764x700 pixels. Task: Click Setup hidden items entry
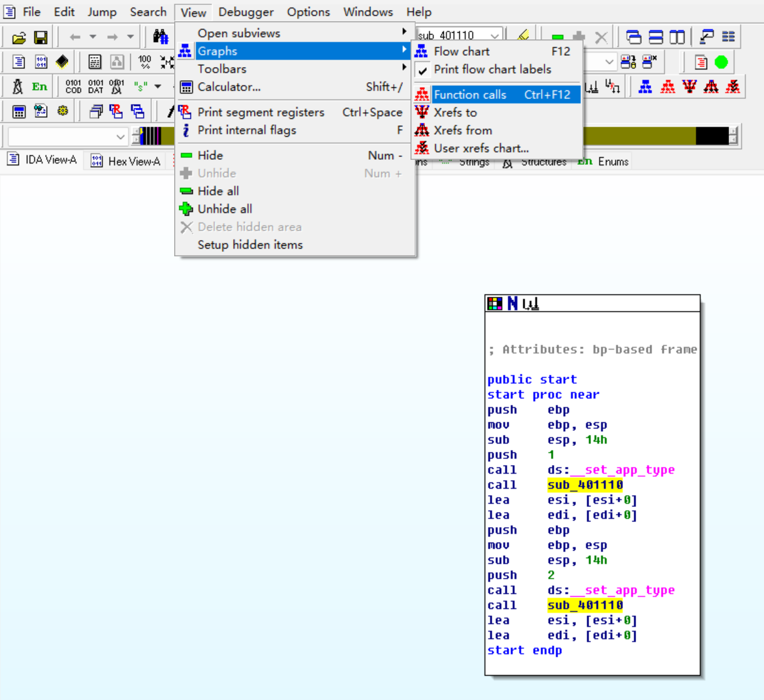coord(295,245)
